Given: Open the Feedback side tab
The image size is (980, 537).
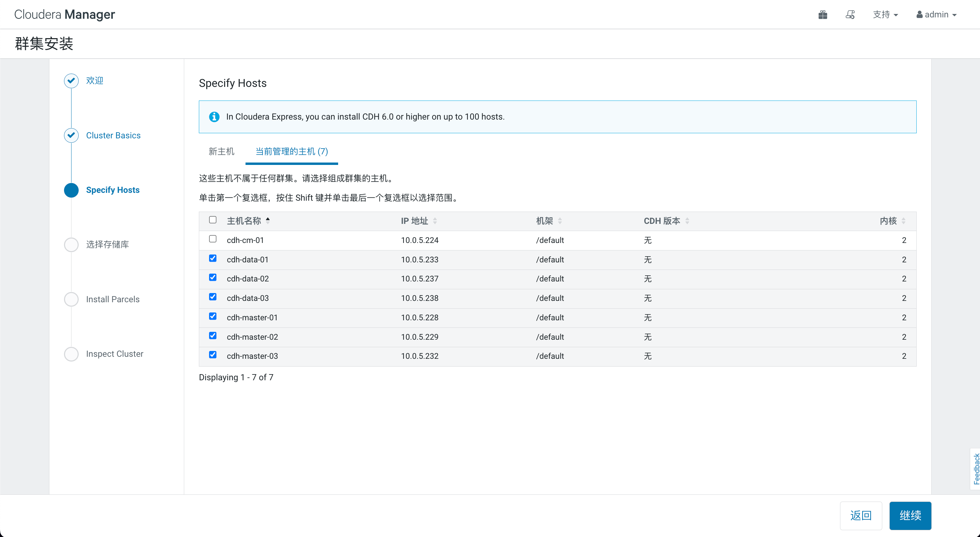Looking at the screenshot, I should pyautogui.click(x=976, y=469).
